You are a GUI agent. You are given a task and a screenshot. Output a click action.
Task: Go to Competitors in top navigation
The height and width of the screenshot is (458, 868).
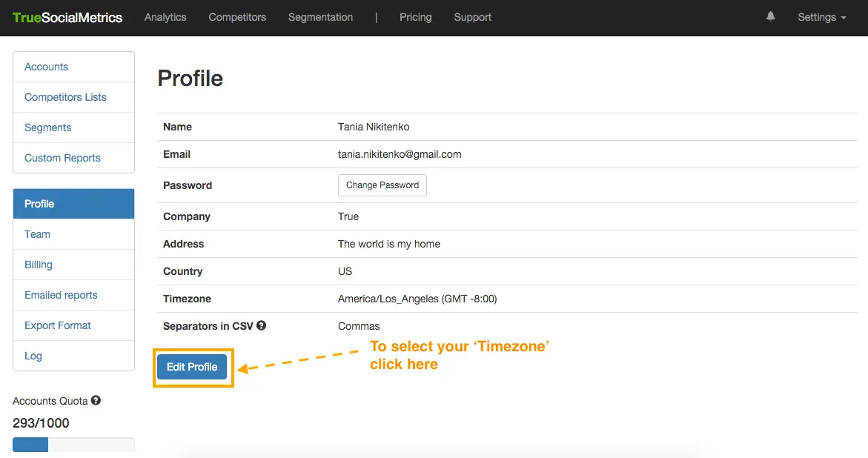tap(237, 17)
